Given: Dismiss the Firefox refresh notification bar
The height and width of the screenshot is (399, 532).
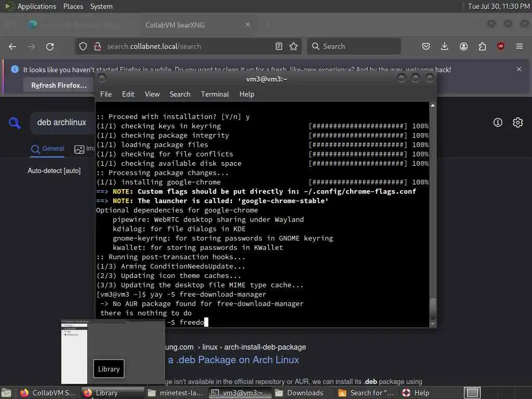Looking at the screenshot, I should [x=519, y=69].
